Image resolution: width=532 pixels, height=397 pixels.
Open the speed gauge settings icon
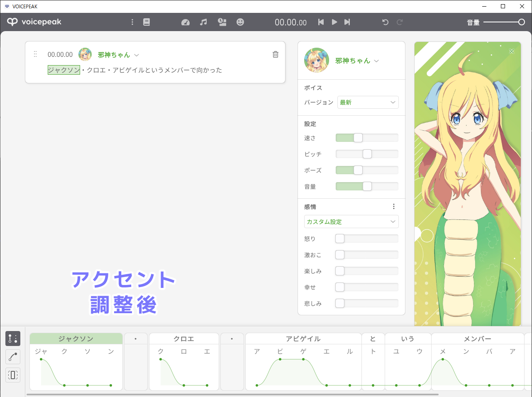tap(185, 22)
